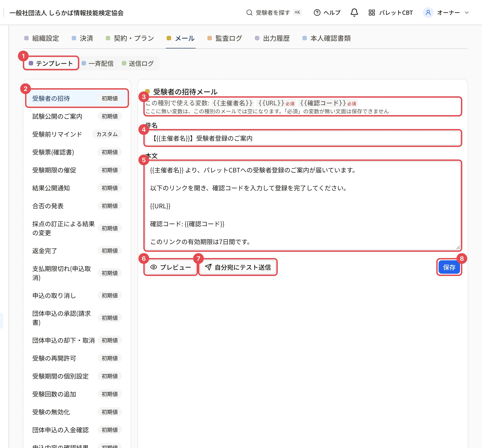482x448 pixels.
Task: Open the 契約・プラン tab
Action: pos(130,38)
